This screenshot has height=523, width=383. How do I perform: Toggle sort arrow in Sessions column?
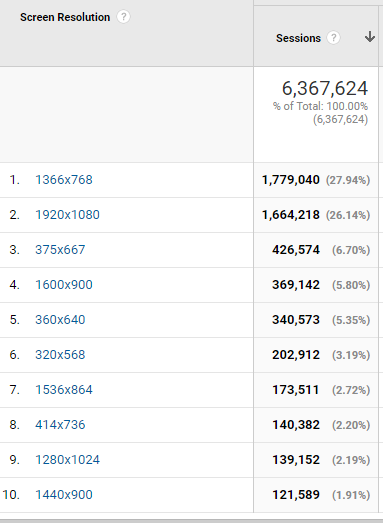370,37
